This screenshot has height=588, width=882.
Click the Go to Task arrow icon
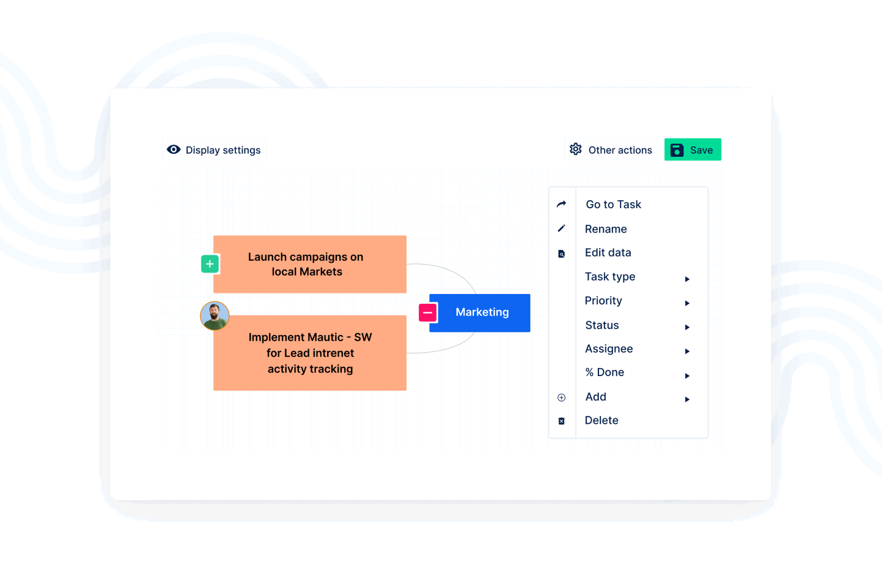(562, 204)
